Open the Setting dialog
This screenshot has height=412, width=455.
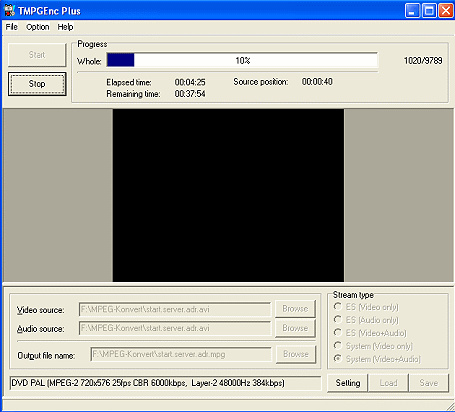348,383
